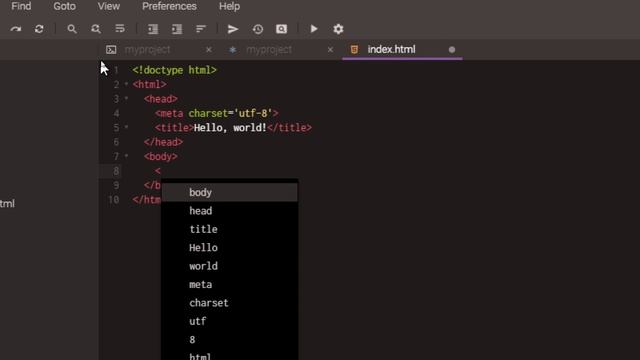Select 'head' autocomplete suggestion
This screenshot has height=360, width=640.
[230, 211]
